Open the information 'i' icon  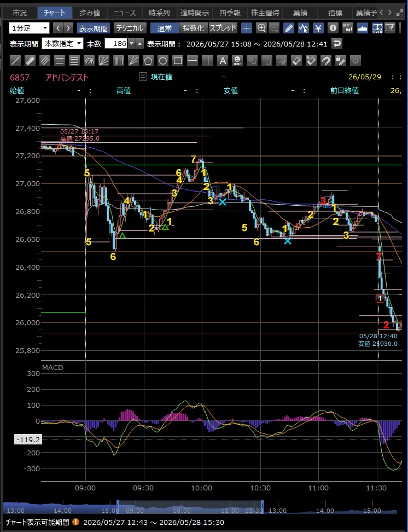(333, 28)
